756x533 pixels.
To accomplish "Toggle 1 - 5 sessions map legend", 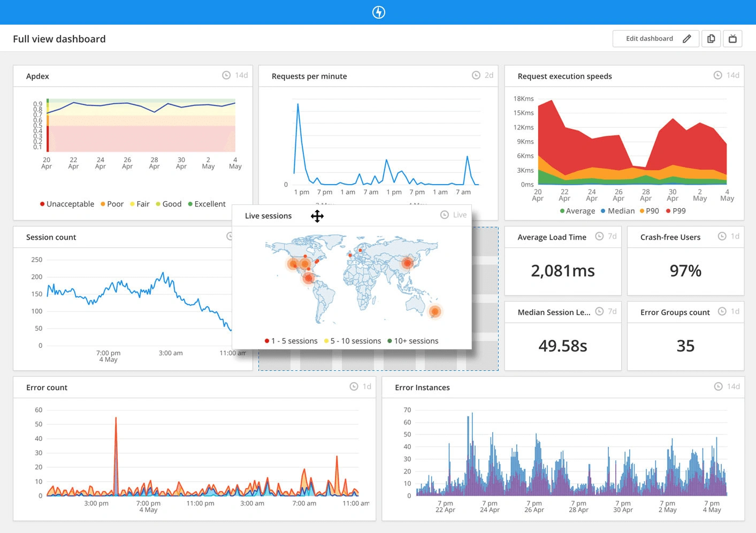I will click(x=291, y=341).
